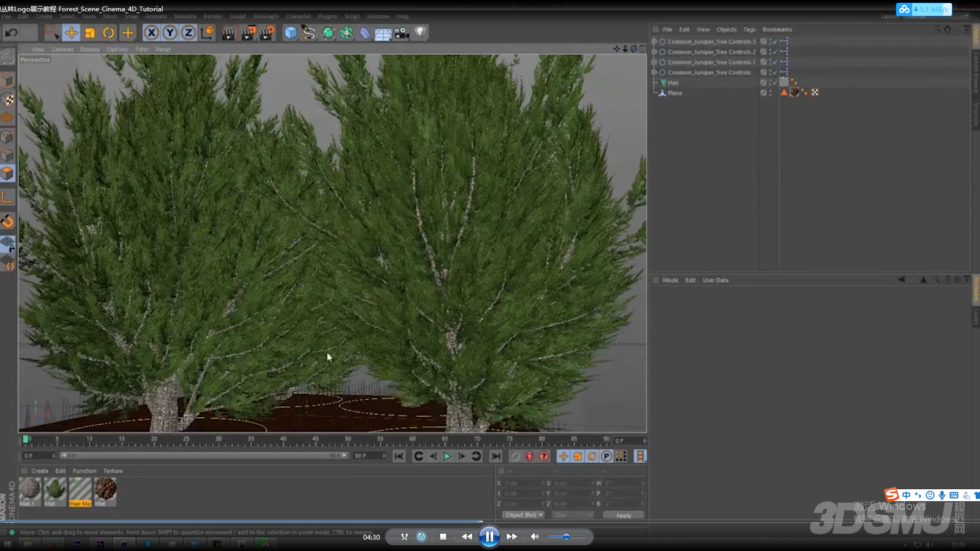This screenshot has height=551, width=980.
Task: Open the viewport Filter menu
Action: [142, 49]
